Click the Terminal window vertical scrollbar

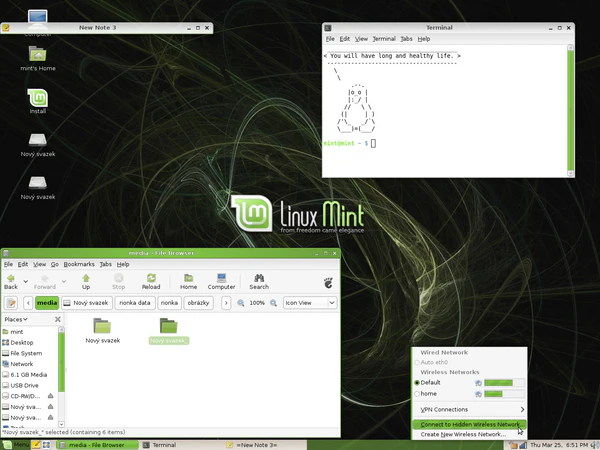point(570,110)
